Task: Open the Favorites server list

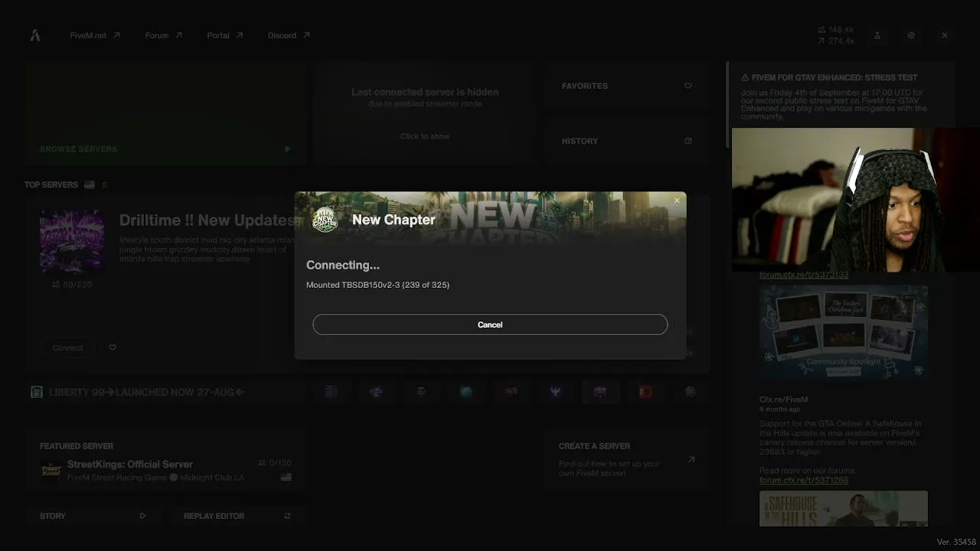Action: (x=626, y=86)
